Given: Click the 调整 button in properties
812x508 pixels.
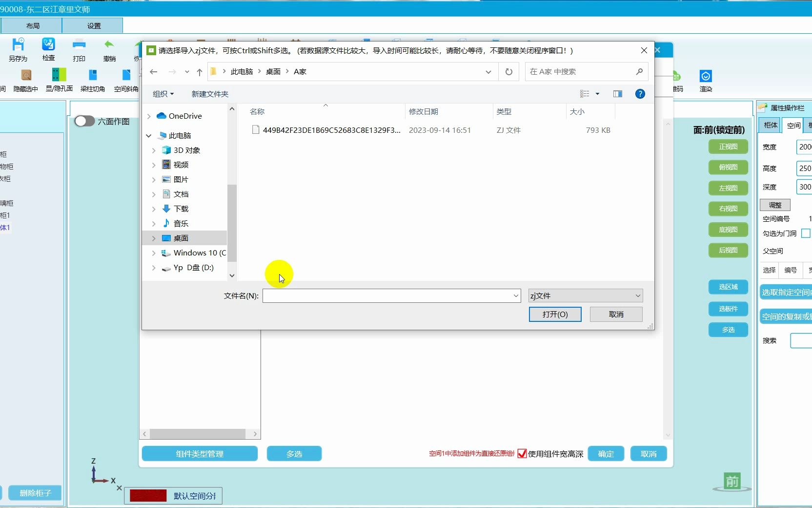Looking at the screenshot, I should [x=775, y=205].
